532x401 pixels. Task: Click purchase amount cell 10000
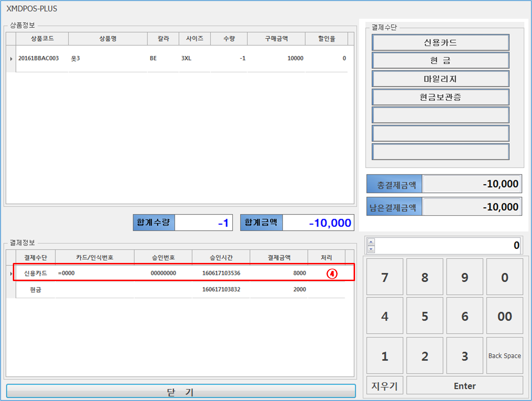click(276, 58)
